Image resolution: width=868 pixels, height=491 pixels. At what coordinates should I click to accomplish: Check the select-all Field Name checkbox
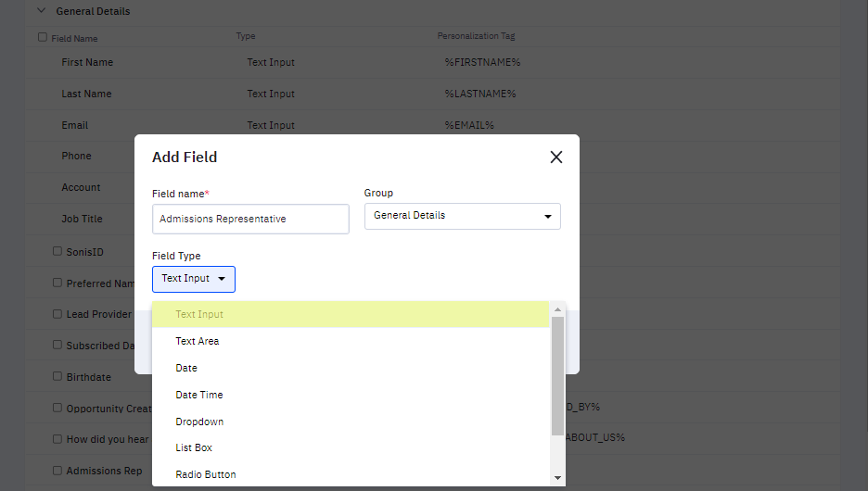42,38
